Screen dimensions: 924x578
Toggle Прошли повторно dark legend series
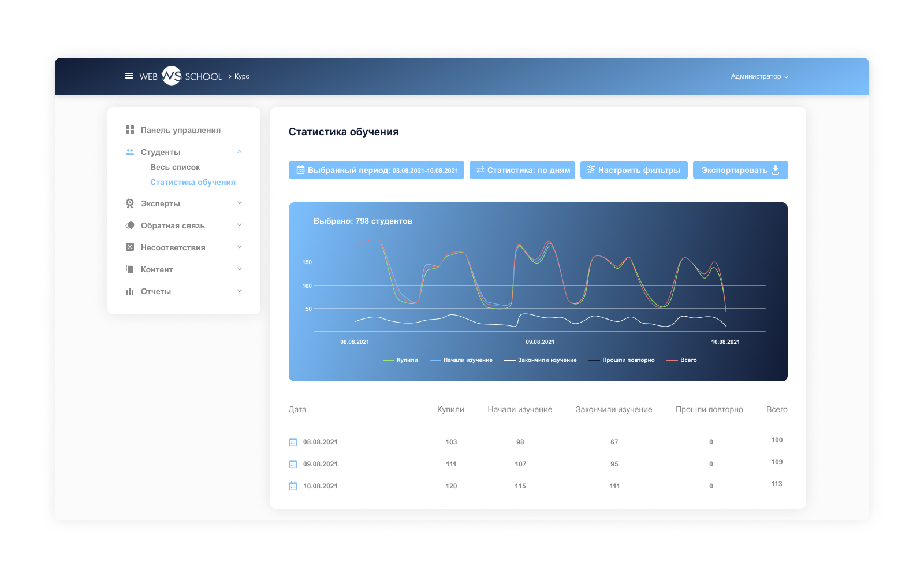tap(621, 360)
